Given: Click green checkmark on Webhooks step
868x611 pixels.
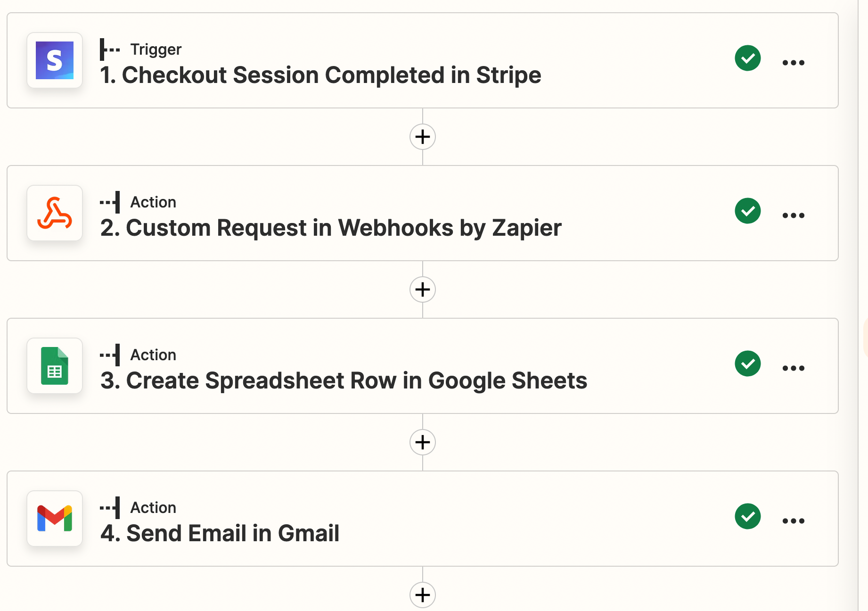Looking at the screenshot, I should coord(748,211).
